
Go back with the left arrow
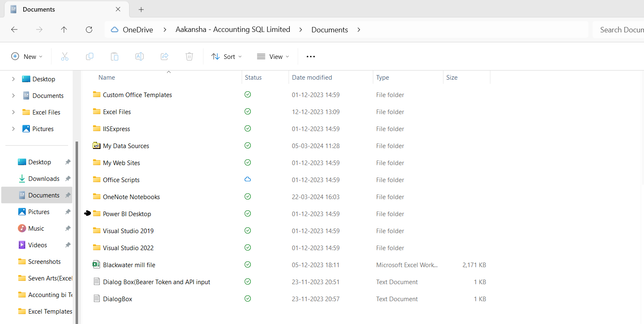[x=14, y=29]
